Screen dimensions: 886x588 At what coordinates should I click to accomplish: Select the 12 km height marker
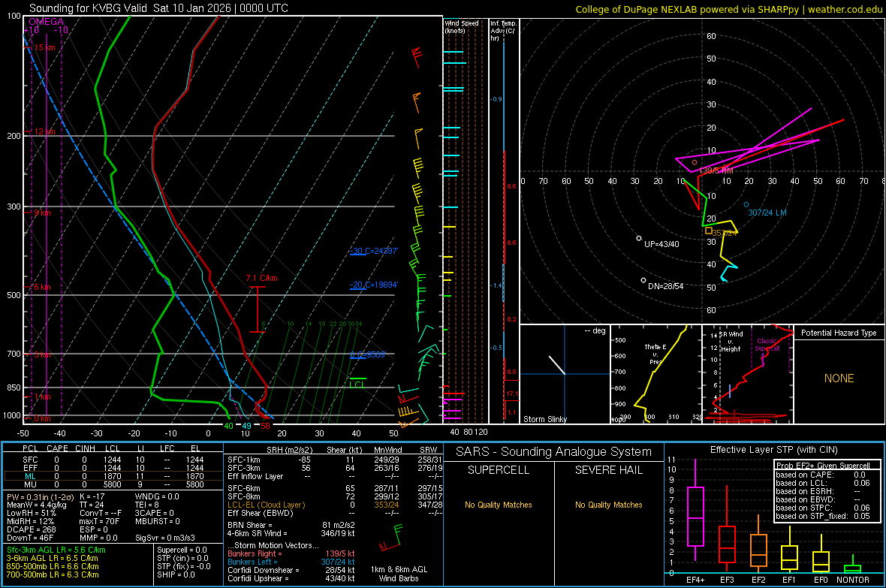pos(44,131)
